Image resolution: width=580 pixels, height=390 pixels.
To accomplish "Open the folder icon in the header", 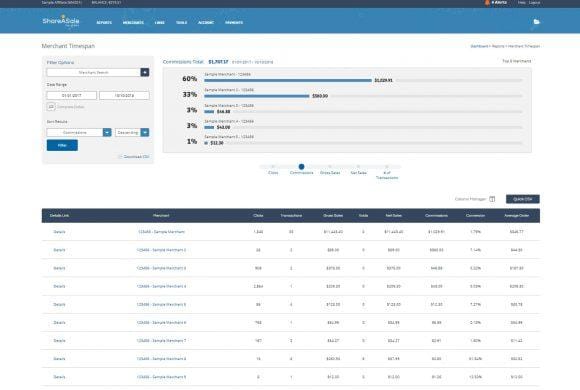I will tap(536, 22).
